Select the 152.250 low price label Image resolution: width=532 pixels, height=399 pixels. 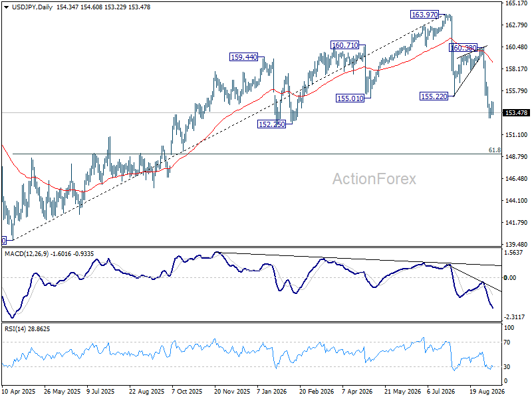click(272, 124)
